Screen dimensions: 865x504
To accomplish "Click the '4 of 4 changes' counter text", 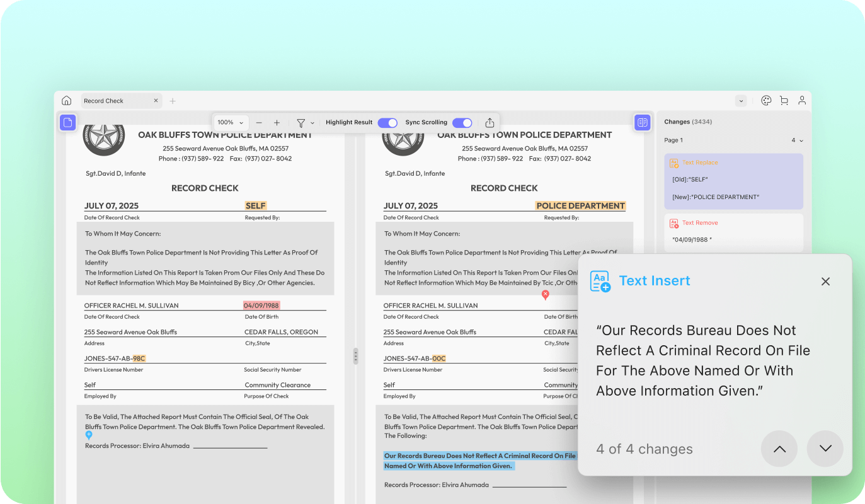I will pyautogui.click(x=644, y=449).
